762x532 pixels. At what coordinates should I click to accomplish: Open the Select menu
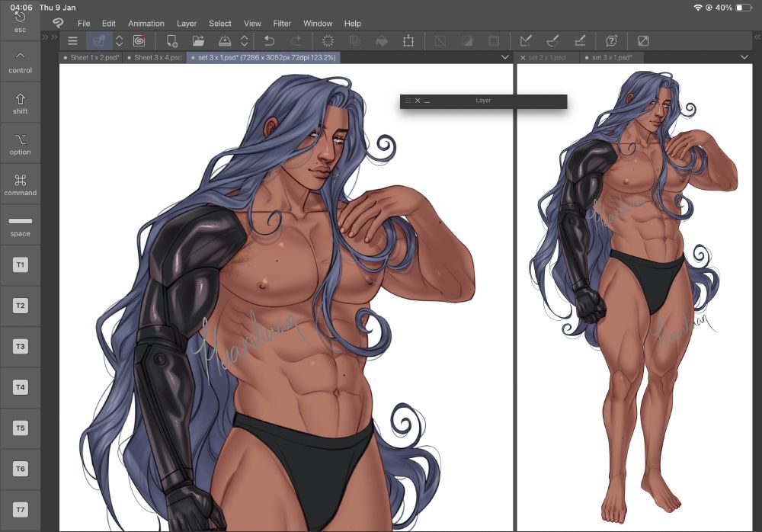tap(219, 24)
